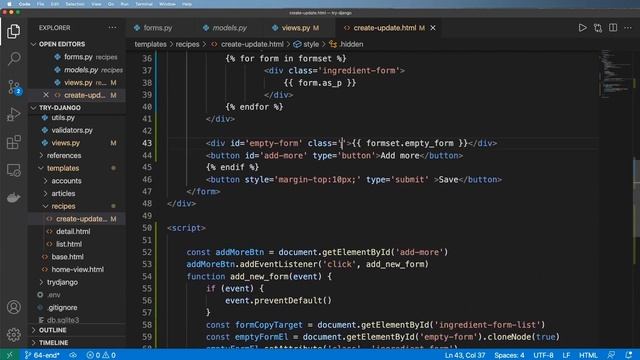640x360 pixels.
Task: Expand the trydjango folder
Action: click(x=62, y=282)
